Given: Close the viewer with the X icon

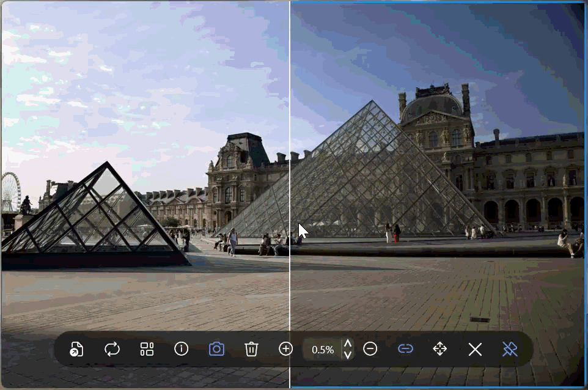Looking at the screenshot, I should pyautogui.click(x=475, y=350).
